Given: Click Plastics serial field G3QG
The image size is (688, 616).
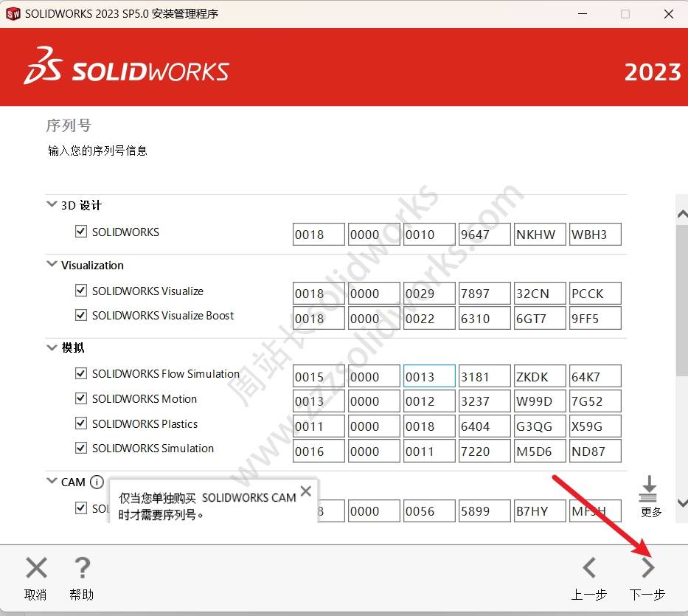Looking at the screenshot, I should [x=540, y=426].
